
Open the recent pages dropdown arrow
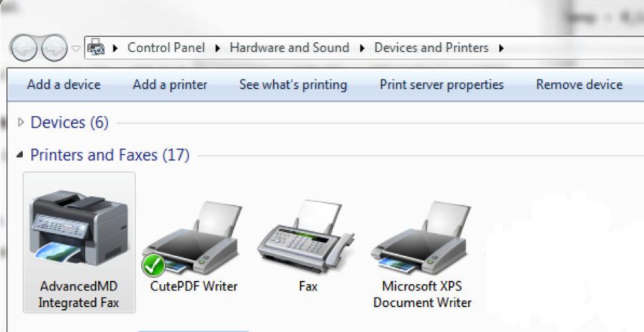point(76,48)
